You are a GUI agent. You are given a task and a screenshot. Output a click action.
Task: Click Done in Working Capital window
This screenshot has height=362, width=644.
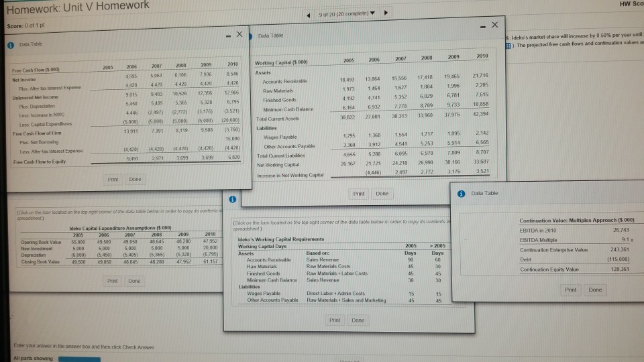click(382, 193)
